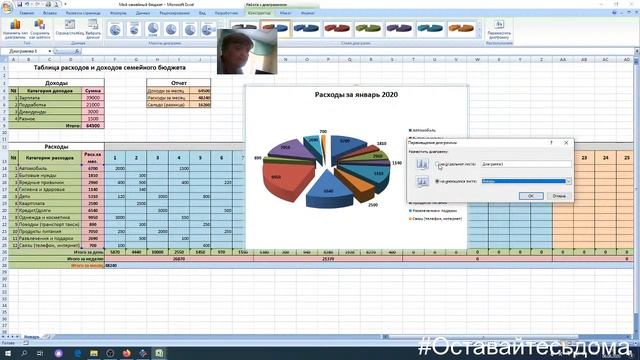Viewport: 640px width, 360px height.
Task: Open the Customize Quick Access Toolbar arrow
Action: (x=65, y=4)
